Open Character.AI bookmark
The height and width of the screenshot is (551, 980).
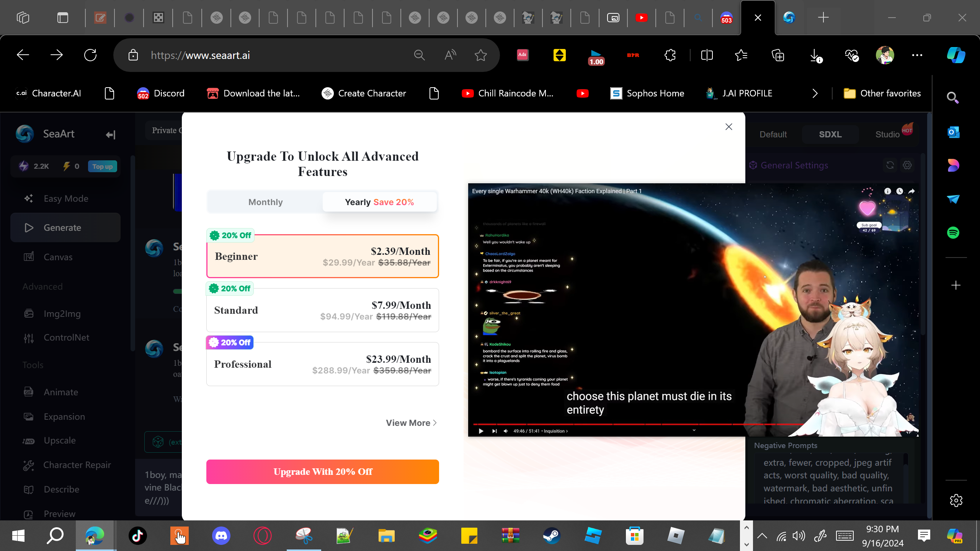48,93
